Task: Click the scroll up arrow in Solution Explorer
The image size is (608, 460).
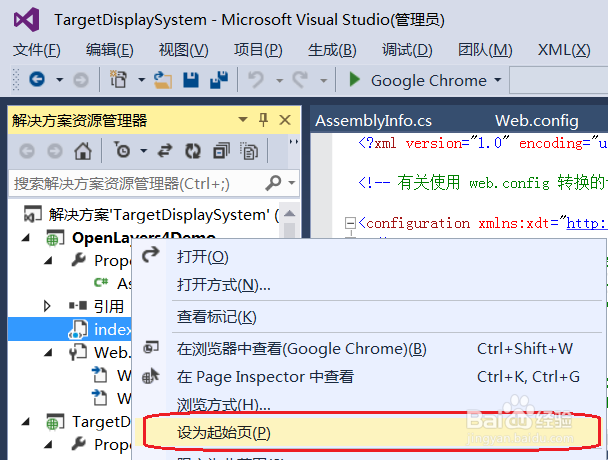Action: 290,214
